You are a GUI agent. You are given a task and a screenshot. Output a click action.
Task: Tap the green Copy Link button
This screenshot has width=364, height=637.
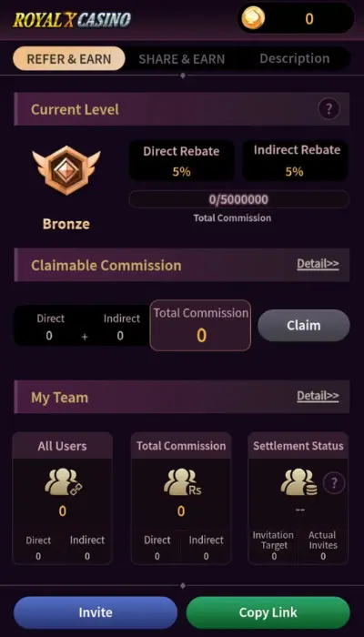click(x=268, y=612)
